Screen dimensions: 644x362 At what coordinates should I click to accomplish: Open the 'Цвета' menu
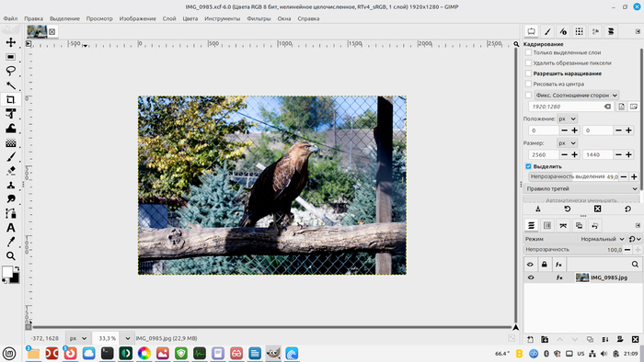(x=190, y=18)
